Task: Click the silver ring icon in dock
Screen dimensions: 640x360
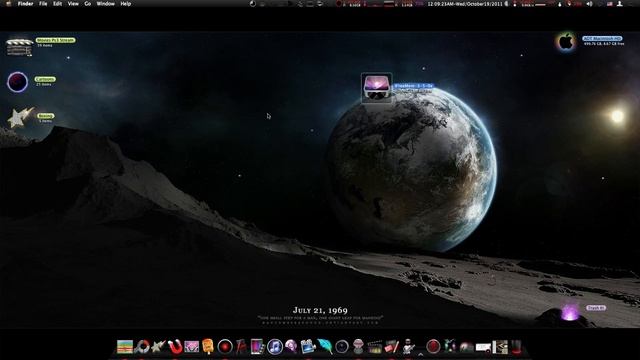Action: [x=142, y=347]
